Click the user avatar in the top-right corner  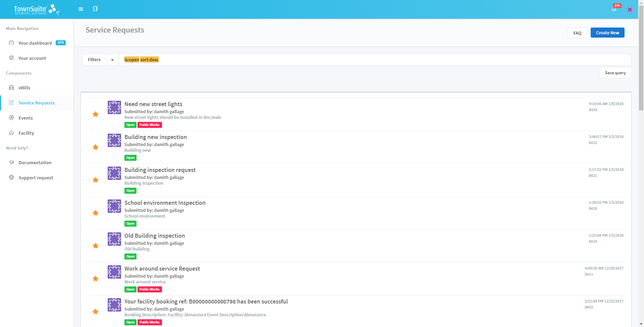click(x=630, y=9)
